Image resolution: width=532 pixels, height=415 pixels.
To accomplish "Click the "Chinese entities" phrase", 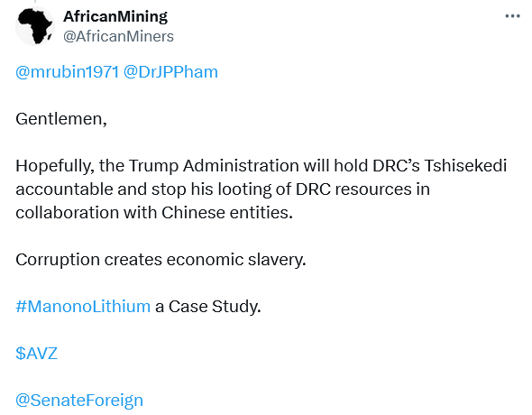I will [x=227, y=213].
